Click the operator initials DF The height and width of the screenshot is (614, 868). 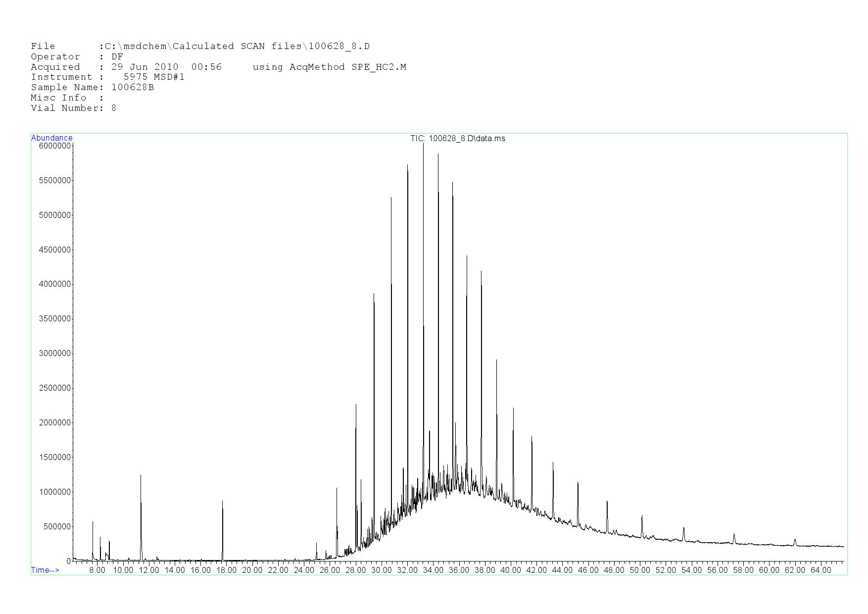point(117,56)
